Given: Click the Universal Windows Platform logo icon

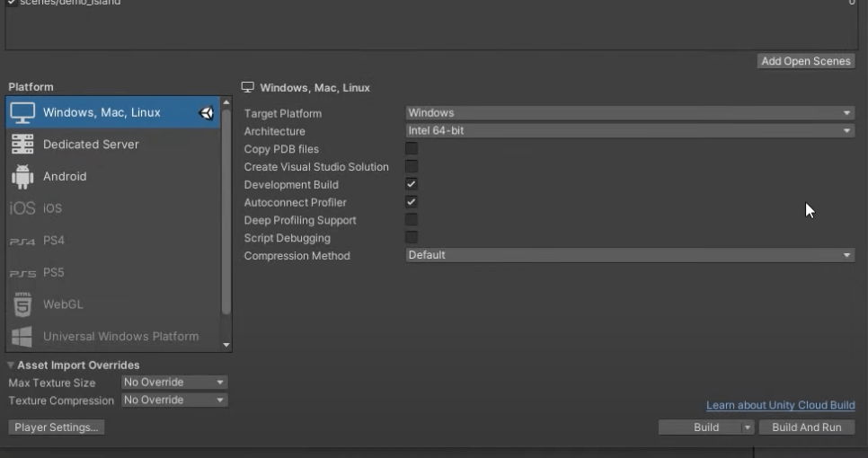Looking at the screenshot, I should (x=22, y=336).
